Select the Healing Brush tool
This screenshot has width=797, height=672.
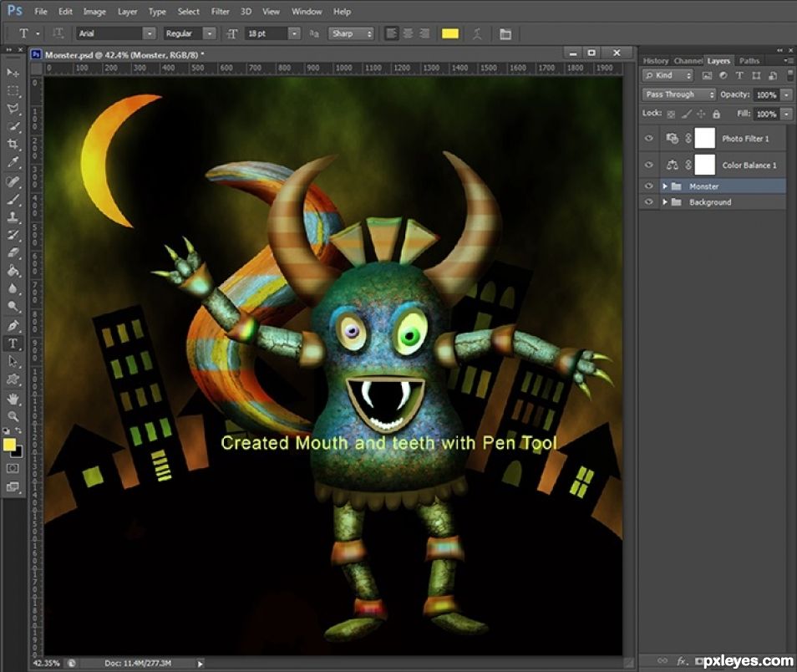click(13, 181)
